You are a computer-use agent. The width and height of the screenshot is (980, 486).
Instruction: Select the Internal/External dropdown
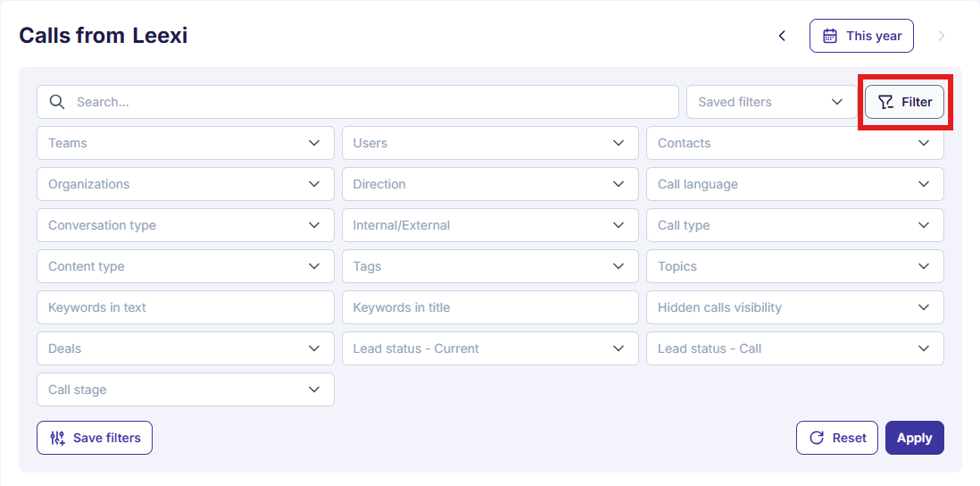(x=490, y=225)
